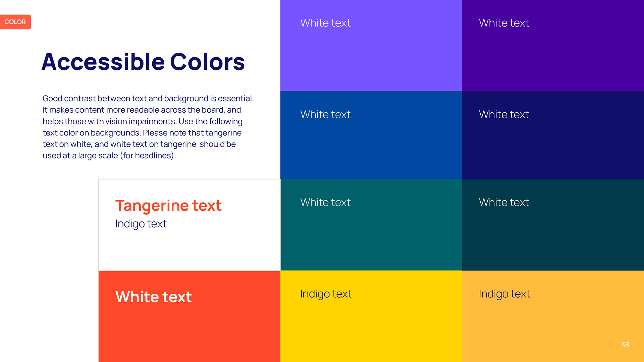Click Indigo text label on amber swatch

(x=504, y=294)
